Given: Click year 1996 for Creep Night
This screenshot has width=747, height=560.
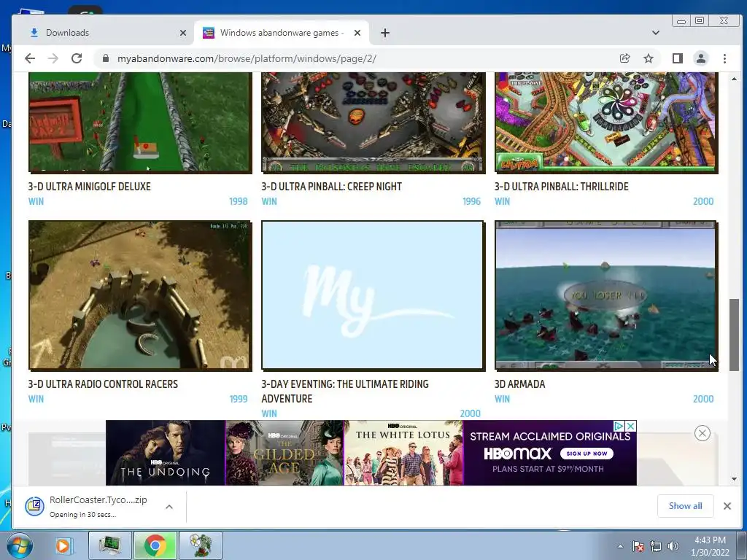Looking at the screenshot, I should coord(472,201).
